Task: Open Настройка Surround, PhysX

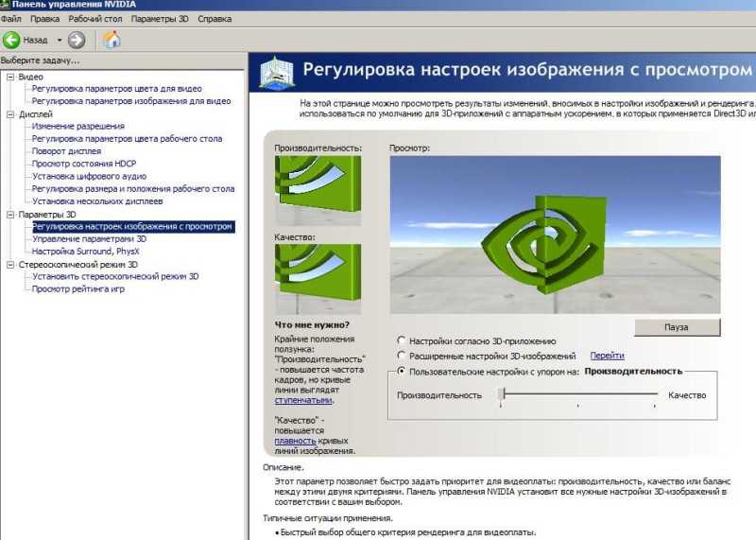Action: click(85, 252)
